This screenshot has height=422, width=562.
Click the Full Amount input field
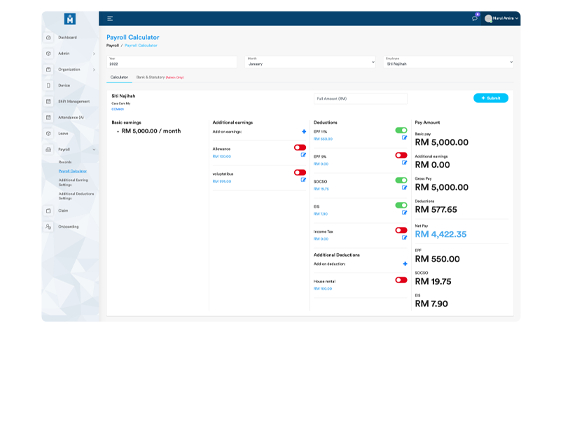coord(361,99)
